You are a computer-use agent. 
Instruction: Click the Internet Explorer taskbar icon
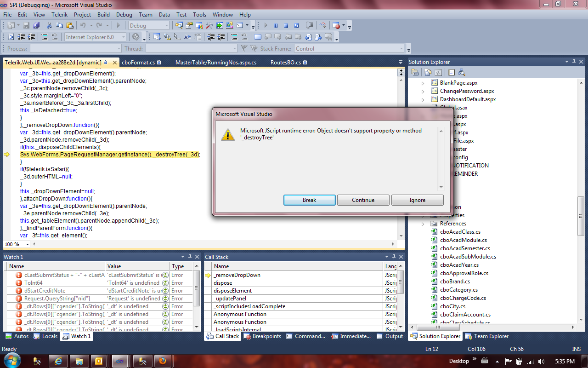tap(58, 361)
